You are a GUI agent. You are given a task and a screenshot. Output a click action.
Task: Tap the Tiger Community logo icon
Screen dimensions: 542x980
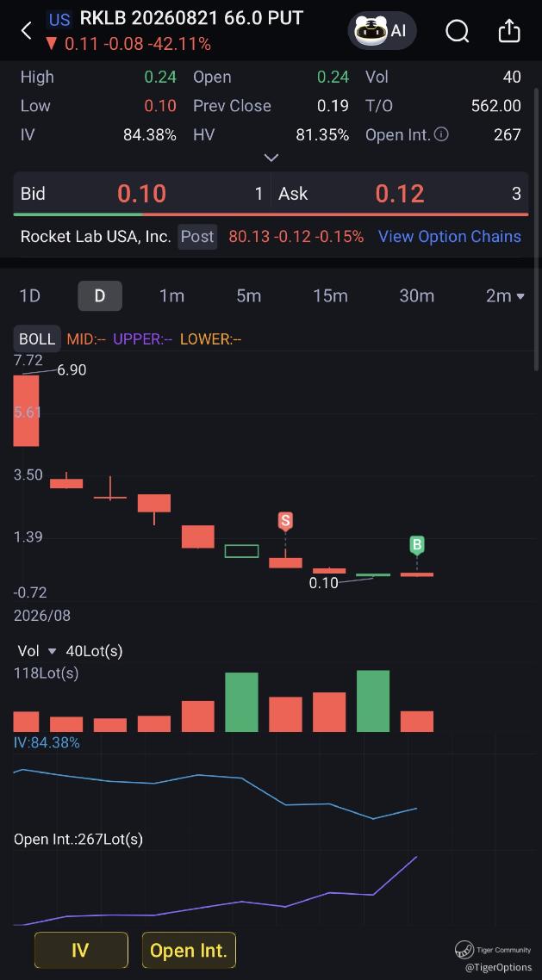point(464,950)
